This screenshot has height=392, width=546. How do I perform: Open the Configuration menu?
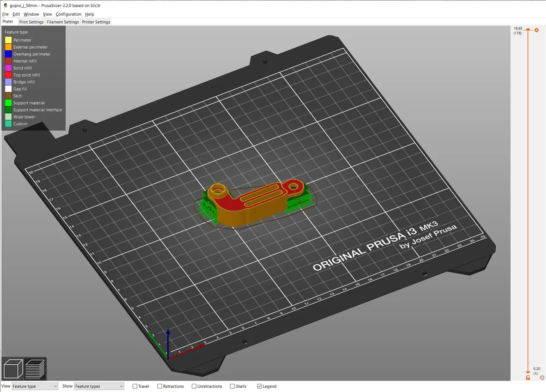coord(68,14)
